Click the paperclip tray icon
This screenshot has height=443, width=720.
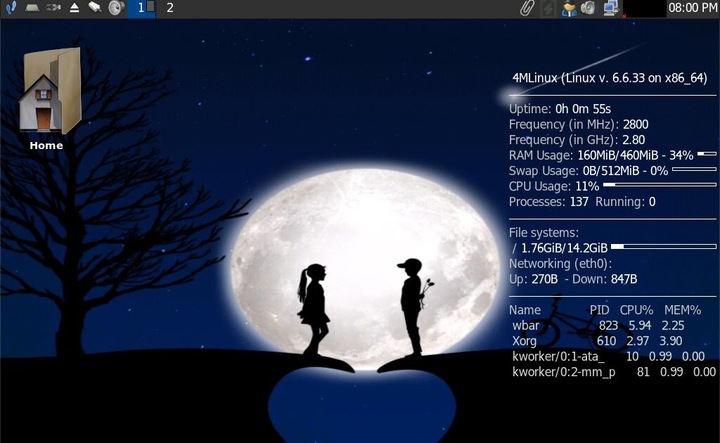(526, 8)
